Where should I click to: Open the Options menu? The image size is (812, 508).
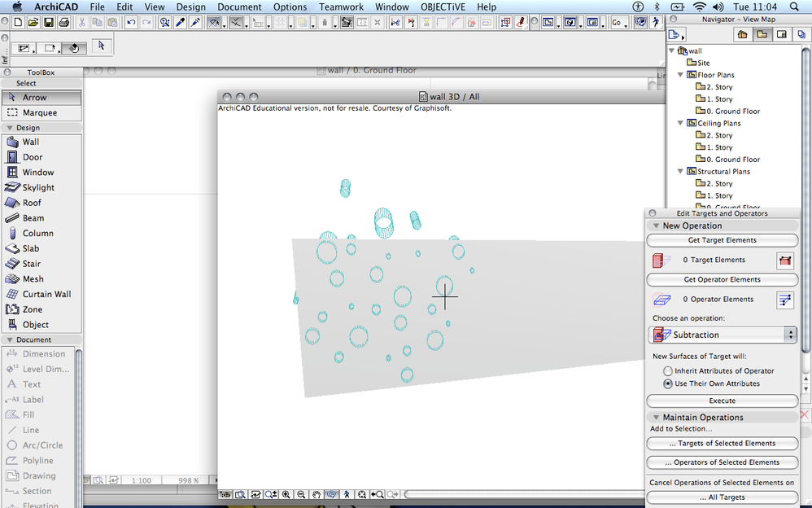tap(290, 7)
